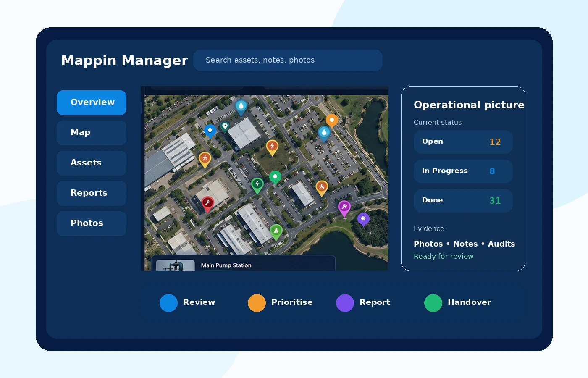
Task: Click the search assets, notes, photos field
Action: [288, 60]
